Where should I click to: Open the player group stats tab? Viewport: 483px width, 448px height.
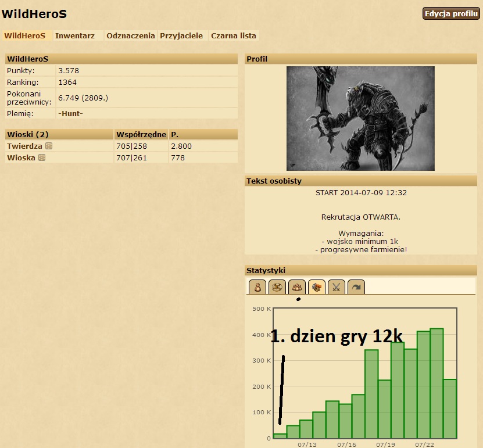point(296,287)
